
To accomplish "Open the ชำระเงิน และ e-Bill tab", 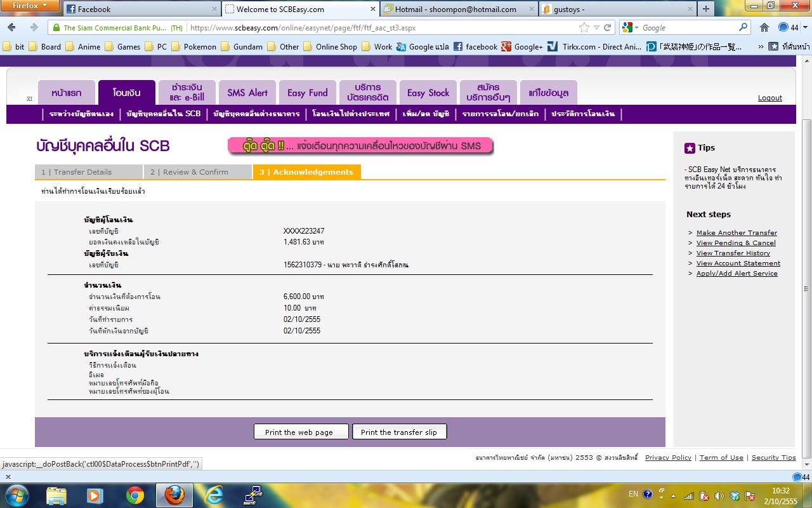I will [187, 93].
